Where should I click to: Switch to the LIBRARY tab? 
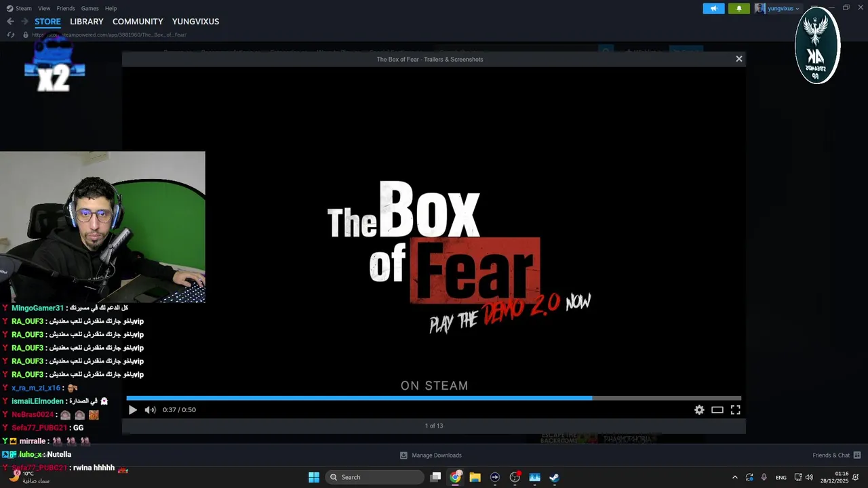tap(87, 22)
